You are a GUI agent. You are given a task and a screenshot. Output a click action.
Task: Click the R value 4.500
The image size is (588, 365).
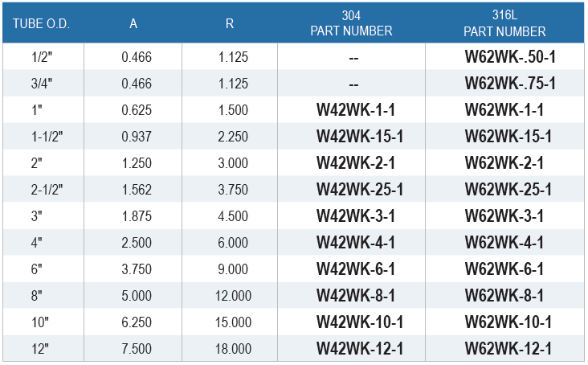(x=233, y=216)
